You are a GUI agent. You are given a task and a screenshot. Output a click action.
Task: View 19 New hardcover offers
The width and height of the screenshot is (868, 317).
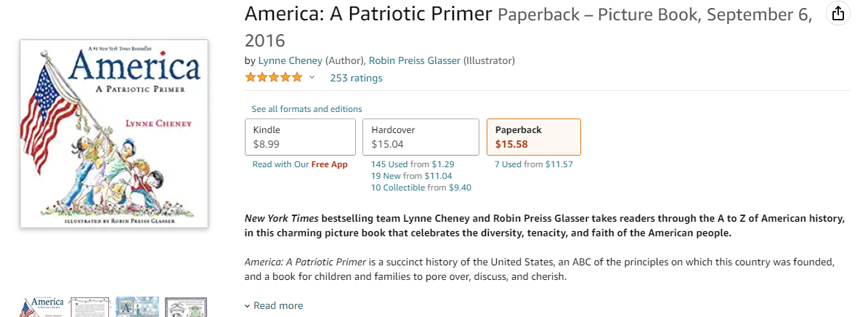click(x=412, y=176)
